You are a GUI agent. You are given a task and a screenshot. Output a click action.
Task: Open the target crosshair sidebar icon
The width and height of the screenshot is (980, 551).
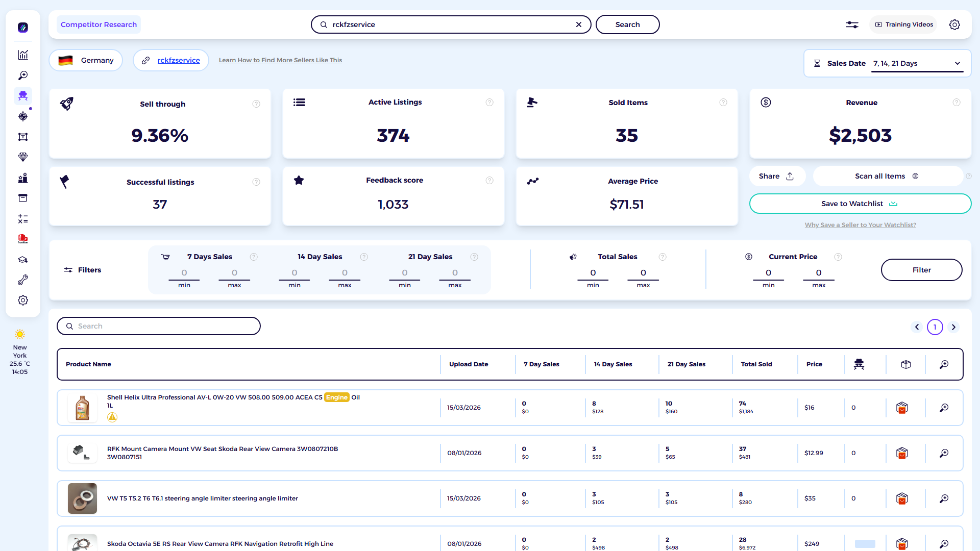(x=23, y=116)
